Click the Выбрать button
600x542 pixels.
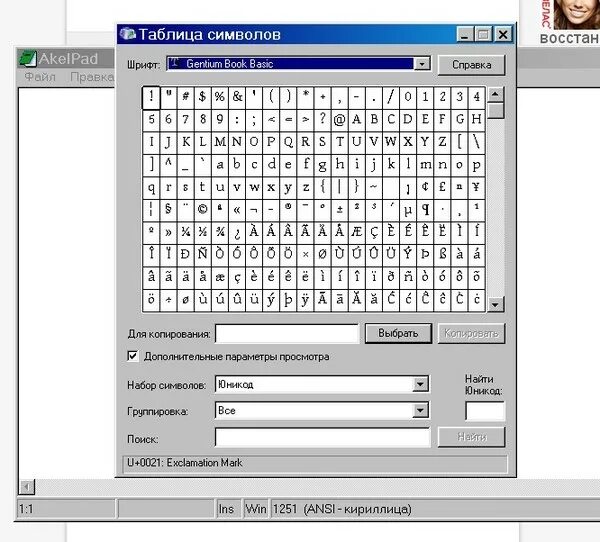tap(398, 333)
